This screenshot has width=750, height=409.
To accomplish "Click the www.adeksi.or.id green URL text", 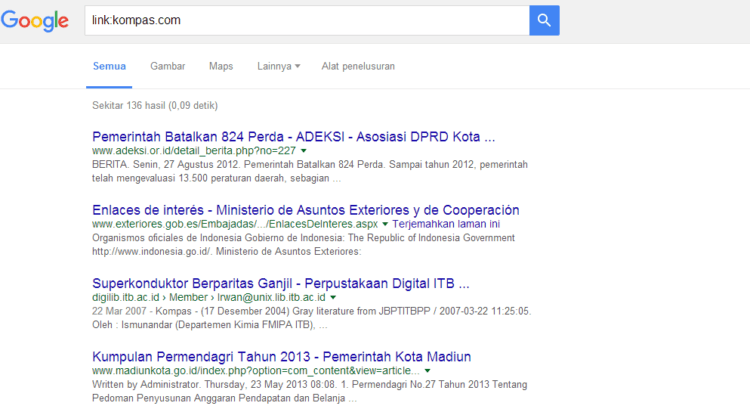I will pyautogui.click(x=194, y=151).
